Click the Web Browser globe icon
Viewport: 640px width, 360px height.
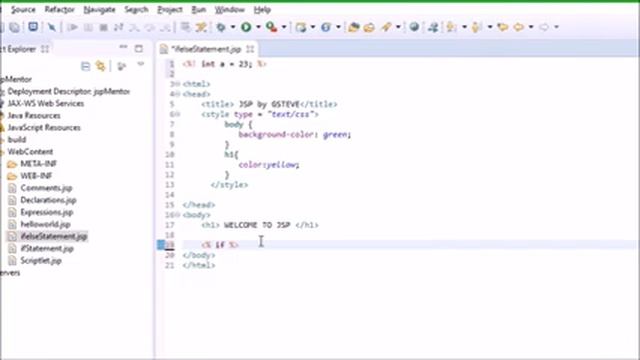coord(414,27)
